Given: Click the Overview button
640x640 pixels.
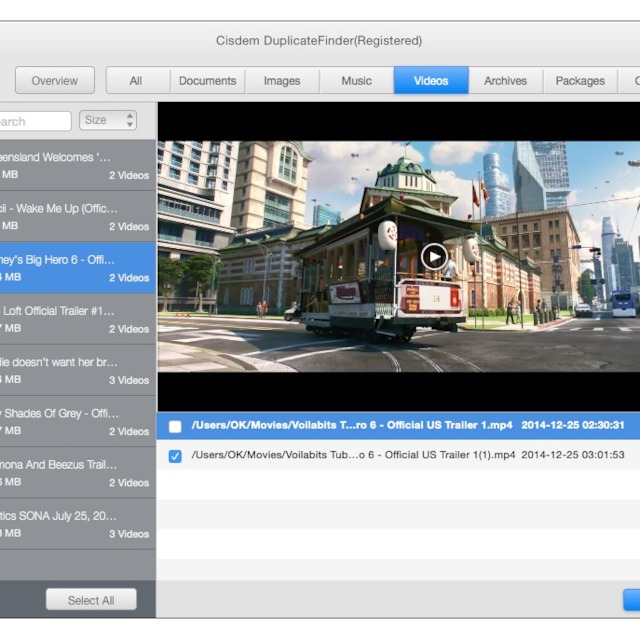Looking at the screenshot, I should click(54, 81).
